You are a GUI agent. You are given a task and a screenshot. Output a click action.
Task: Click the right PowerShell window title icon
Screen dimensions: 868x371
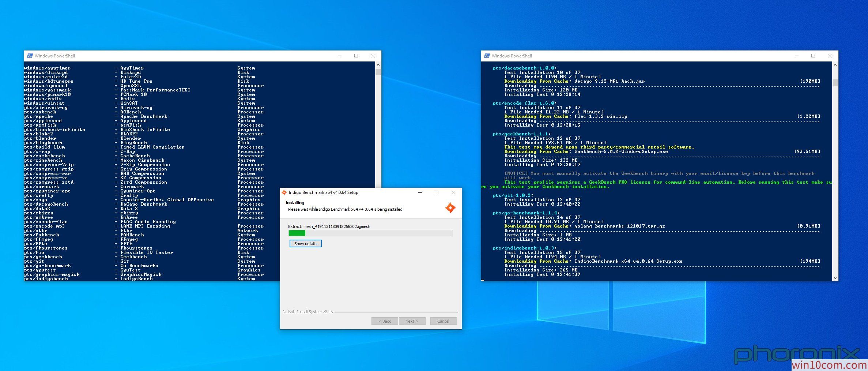click(x=487, y=56)
